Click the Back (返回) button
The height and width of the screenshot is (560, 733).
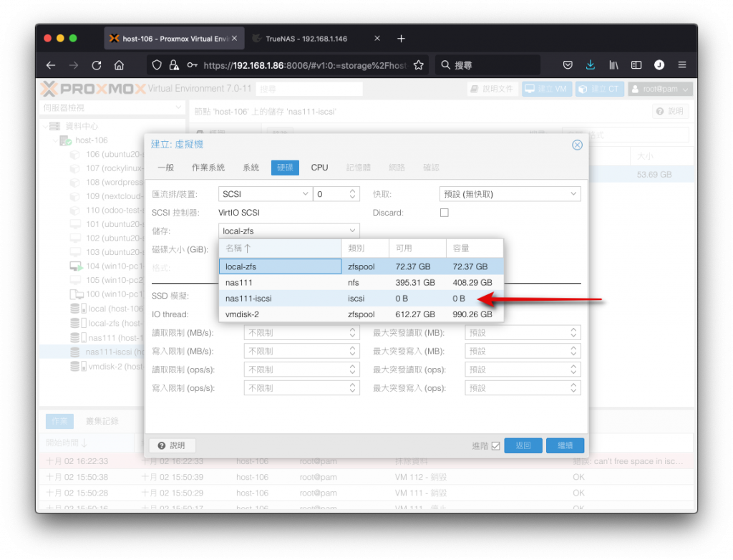(x=523, y=446)
